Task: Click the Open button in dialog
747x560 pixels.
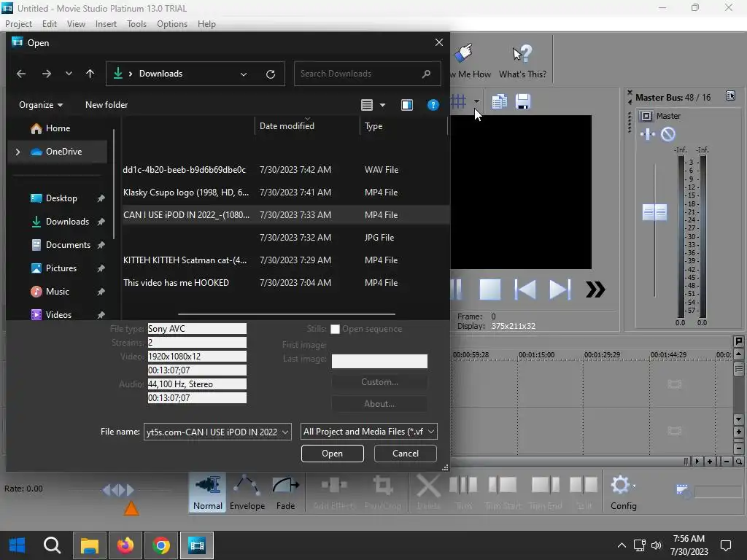Action: 332,454
